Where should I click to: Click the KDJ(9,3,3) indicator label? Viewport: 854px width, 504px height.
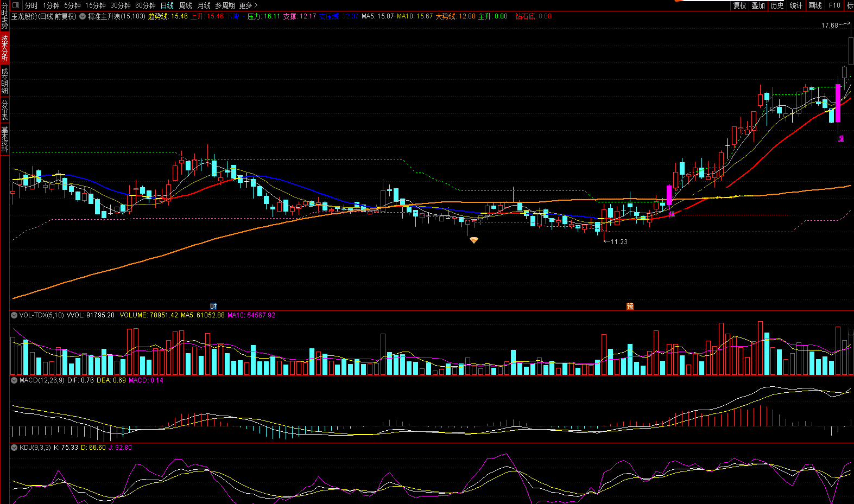click(x=35, y=448)
